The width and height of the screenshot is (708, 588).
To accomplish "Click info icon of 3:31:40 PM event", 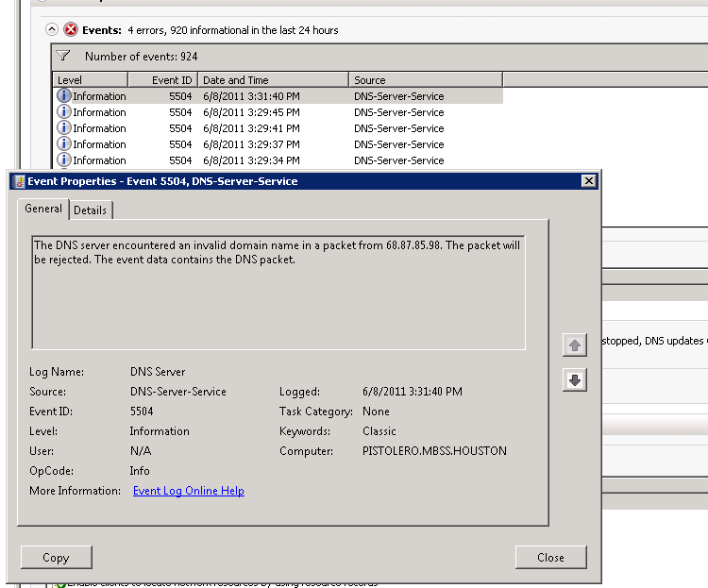I will [64, 96].
